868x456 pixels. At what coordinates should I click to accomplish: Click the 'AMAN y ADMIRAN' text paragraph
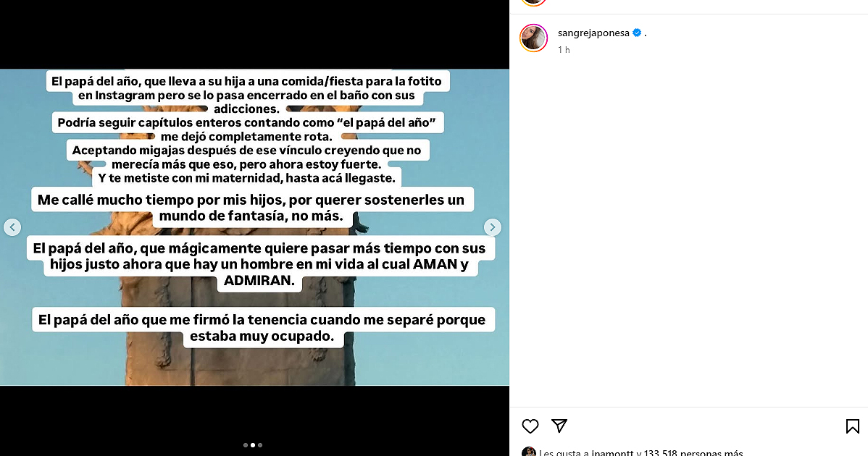tap(260, 264)
